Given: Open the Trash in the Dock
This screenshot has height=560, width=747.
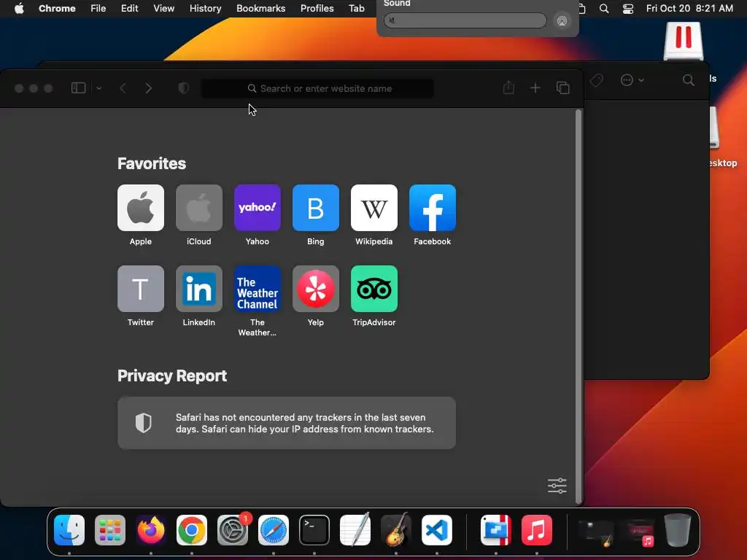Looking at the screenshot, I should coord(678,530).
